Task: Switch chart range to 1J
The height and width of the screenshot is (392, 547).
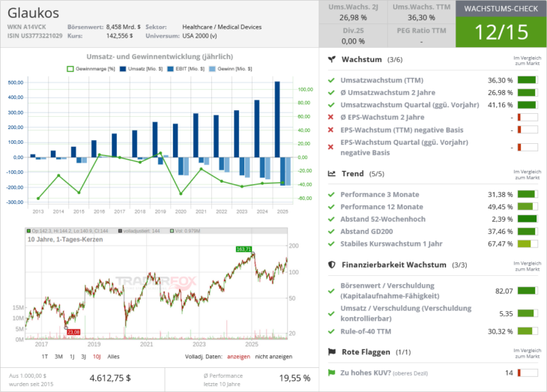Action: (72, 356)
